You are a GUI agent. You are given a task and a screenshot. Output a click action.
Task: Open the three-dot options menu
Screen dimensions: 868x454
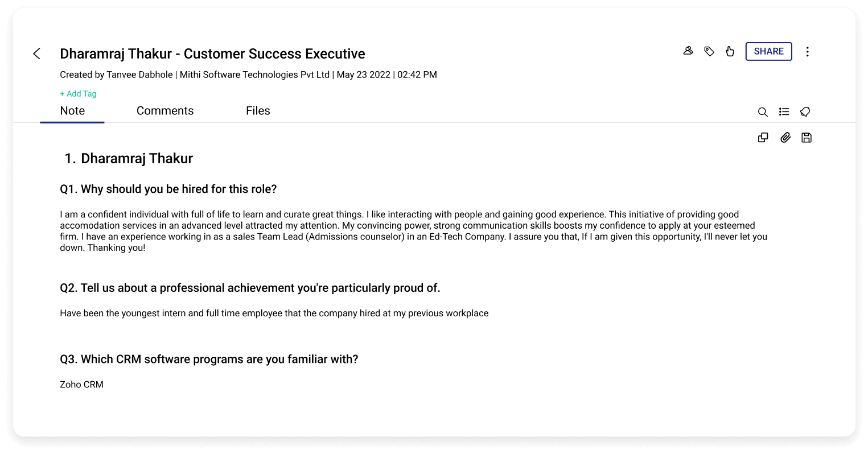pos(807,51)
